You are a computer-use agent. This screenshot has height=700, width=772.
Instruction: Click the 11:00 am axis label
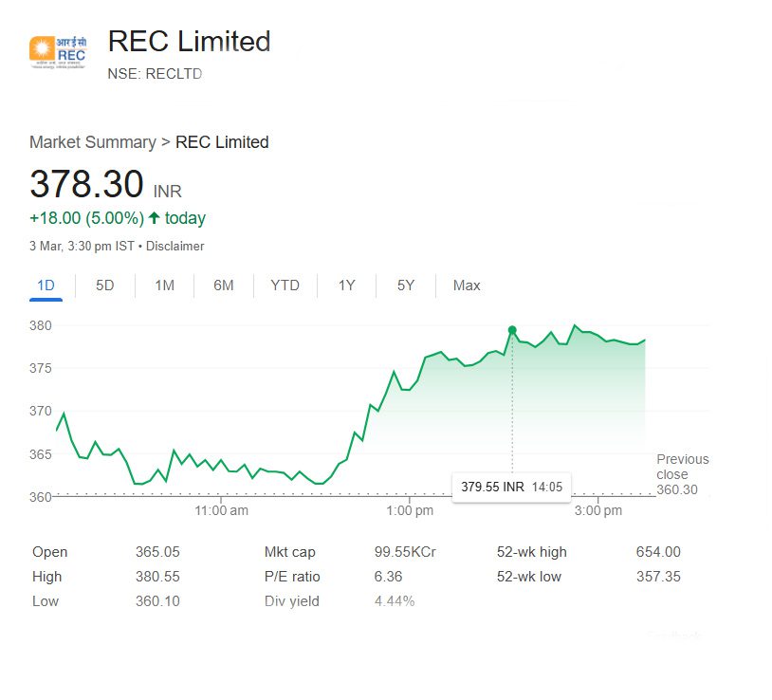click(x=222, y=510)
